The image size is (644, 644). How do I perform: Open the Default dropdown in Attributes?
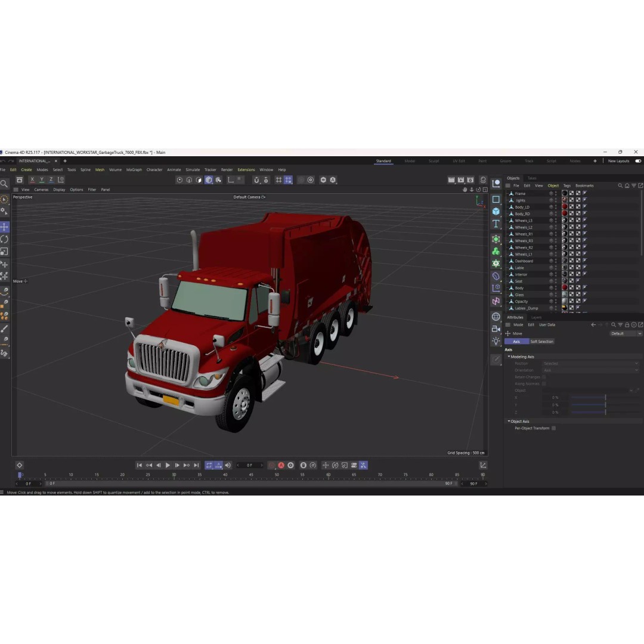(626, 333)
